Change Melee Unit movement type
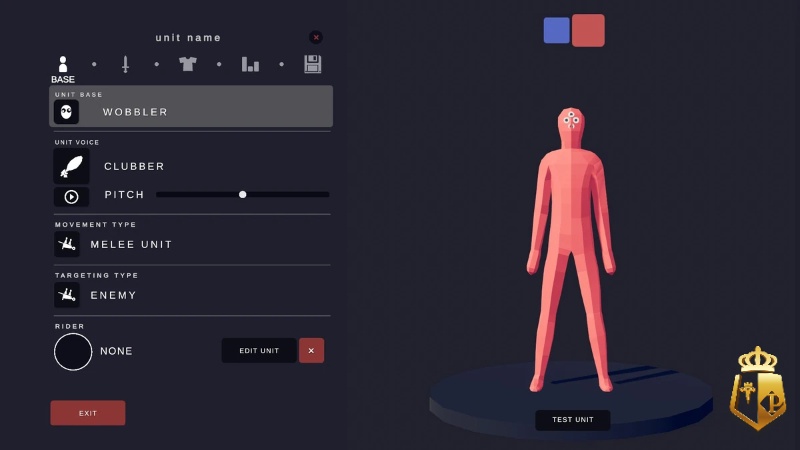 (131, 244)
